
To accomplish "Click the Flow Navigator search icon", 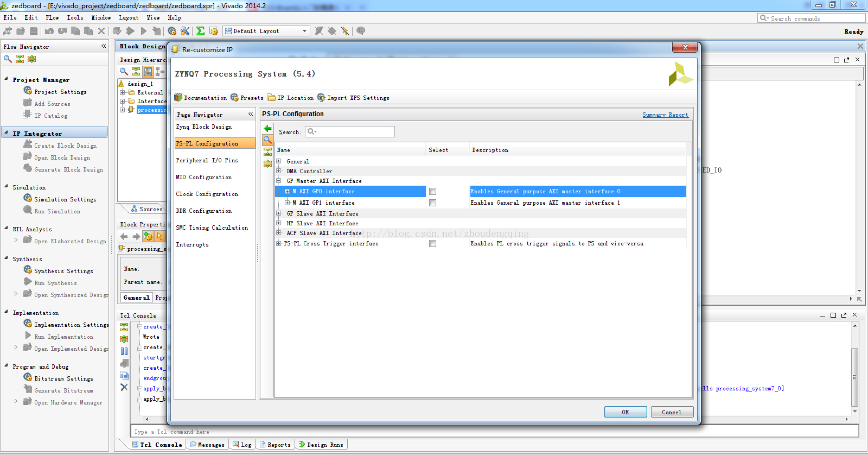I will coord(8,59).
